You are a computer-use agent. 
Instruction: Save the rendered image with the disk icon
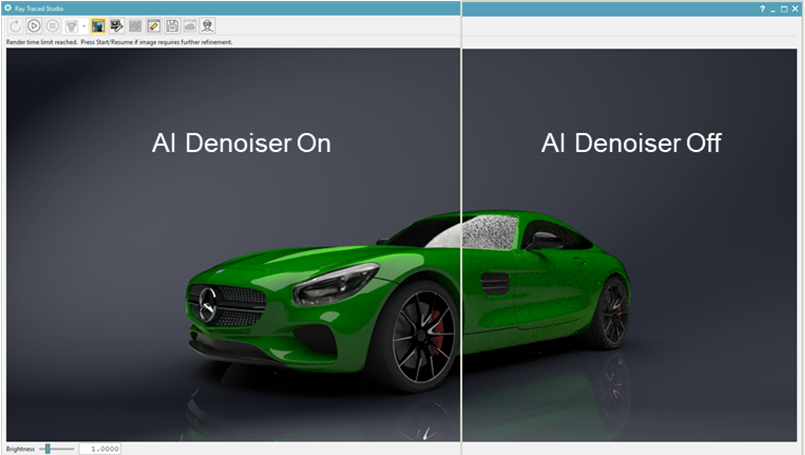tap(171, 26)
